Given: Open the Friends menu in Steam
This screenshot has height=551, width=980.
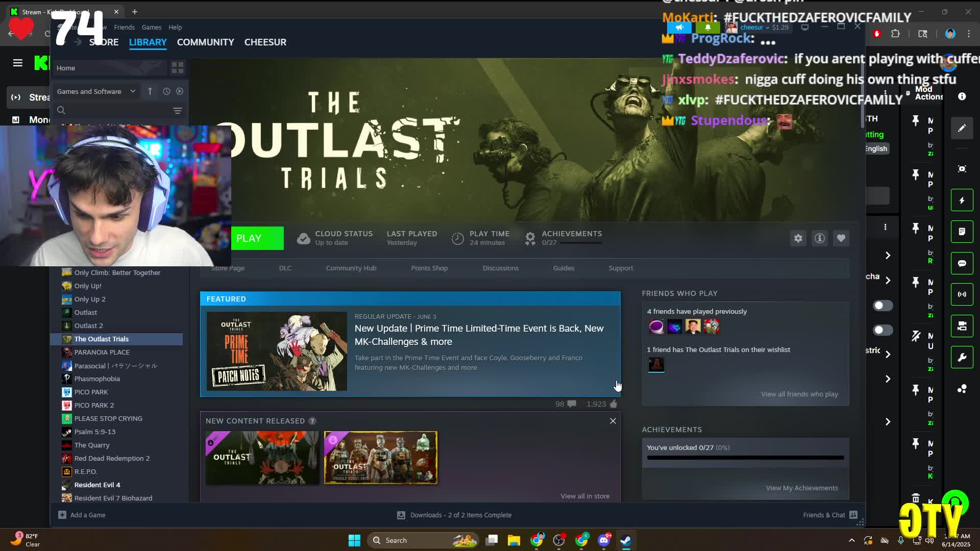Looking at the screenshot, I should pyautogui.click(x=124, y=28).
